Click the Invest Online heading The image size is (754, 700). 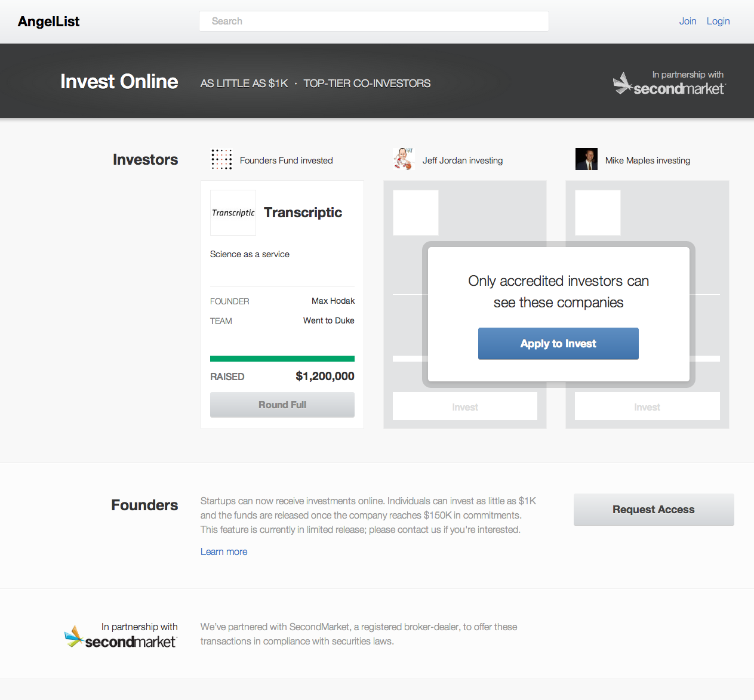point(119,82)
